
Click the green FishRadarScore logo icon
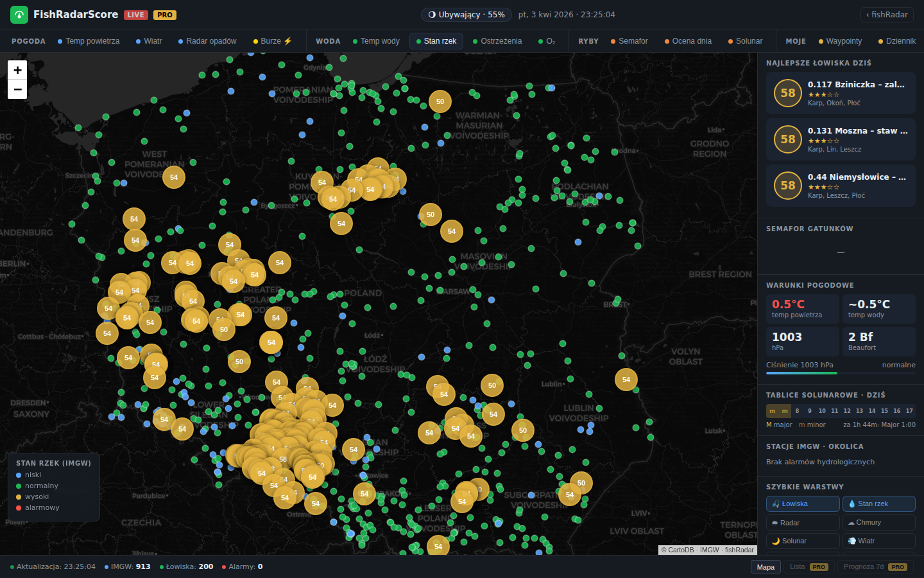coord(19,14)
